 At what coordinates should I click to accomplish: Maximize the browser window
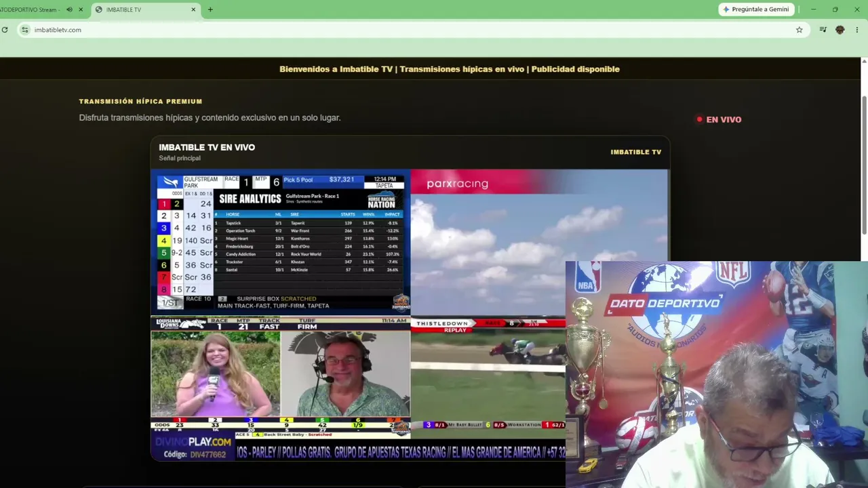[835, 9]
